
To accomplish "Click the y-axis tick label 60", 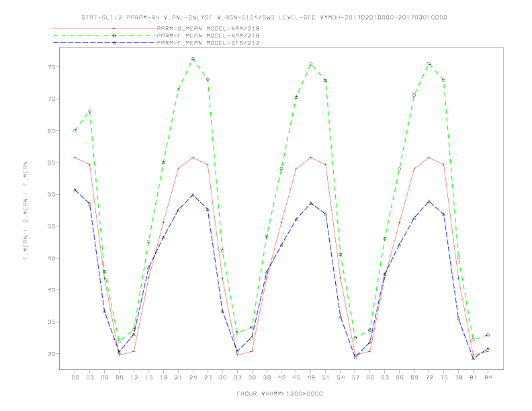I will pyautogui.click(x=51, y=163).
